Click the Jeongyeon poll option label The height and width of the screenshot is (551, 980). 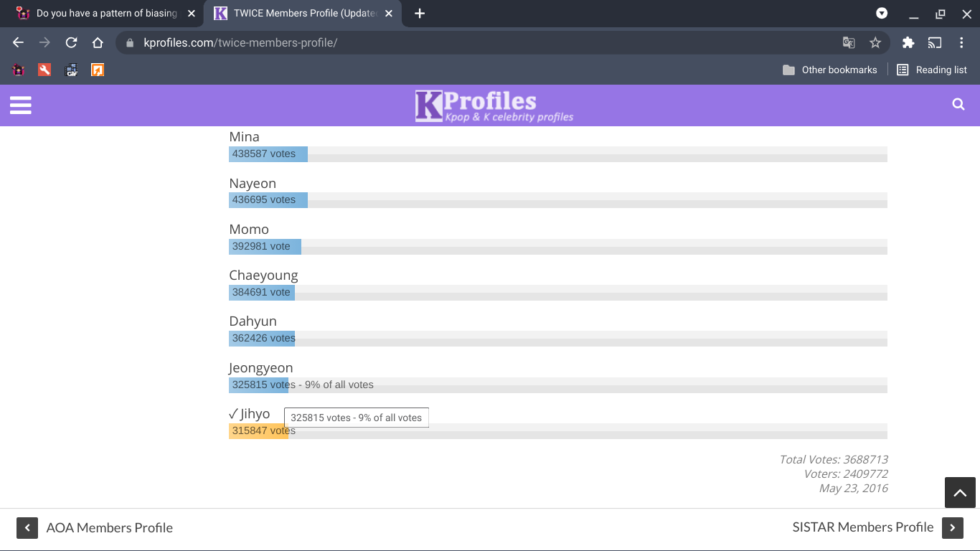[261, 368]
